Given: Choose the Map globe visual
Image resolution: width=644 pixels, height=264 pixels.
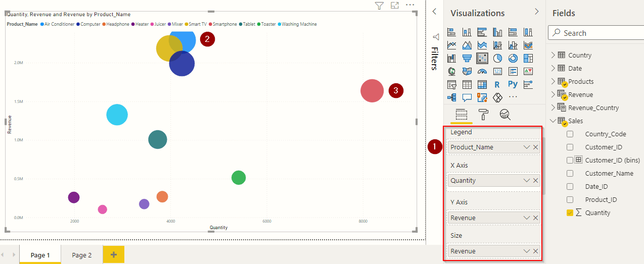Looking at the screenshot, I should 452,71.
